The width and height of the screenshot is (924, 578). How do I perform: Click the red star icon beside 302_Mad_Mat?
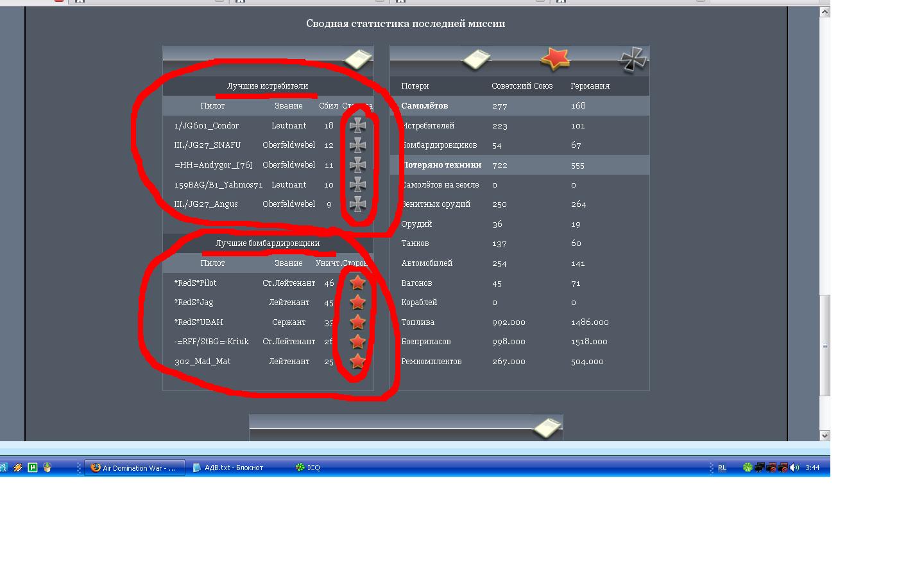click(357, 362)
